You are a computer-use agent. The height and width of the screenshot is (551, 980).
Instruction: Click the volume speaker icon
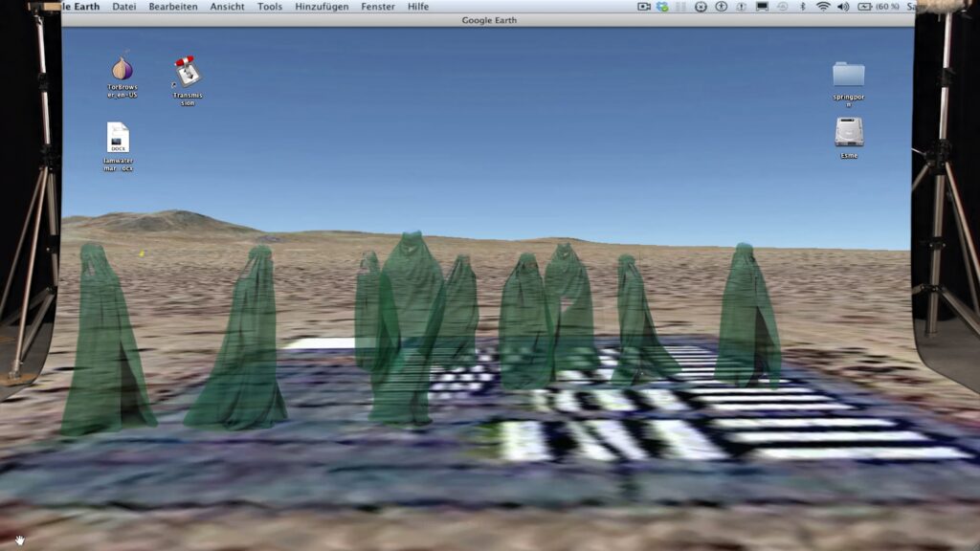pos(843,7)
